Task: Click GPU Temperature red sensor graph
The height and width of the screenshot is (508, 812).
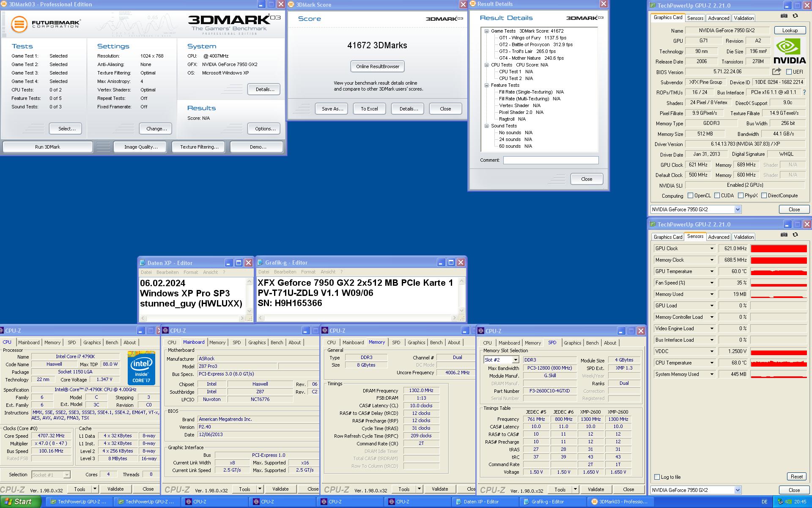Action: tap(779, 271)
